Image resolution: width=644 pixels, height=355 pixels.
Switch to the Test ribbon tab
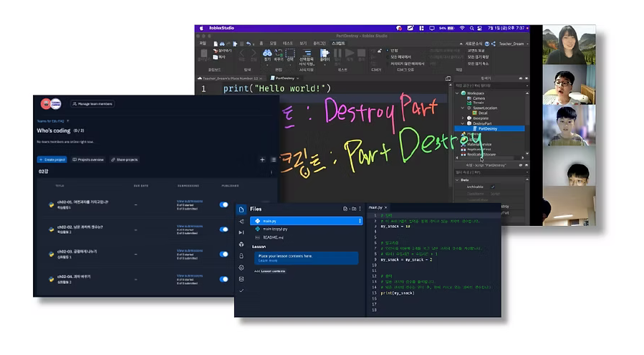point(288,43)
